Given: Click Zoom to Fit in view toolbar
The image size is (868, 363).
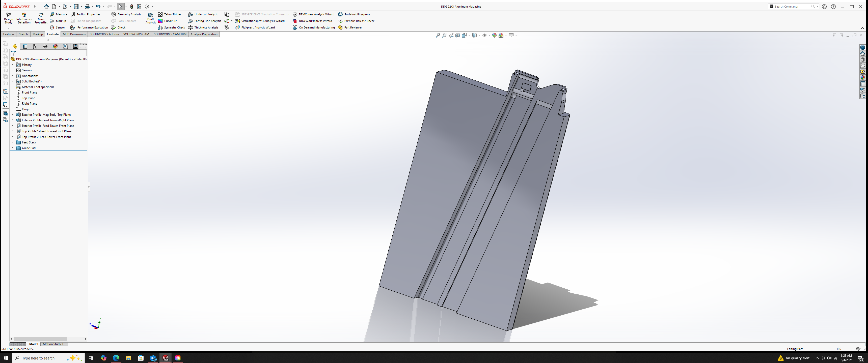Looking at the screenshot, I should pyautogui.click(x=438, y=35).
